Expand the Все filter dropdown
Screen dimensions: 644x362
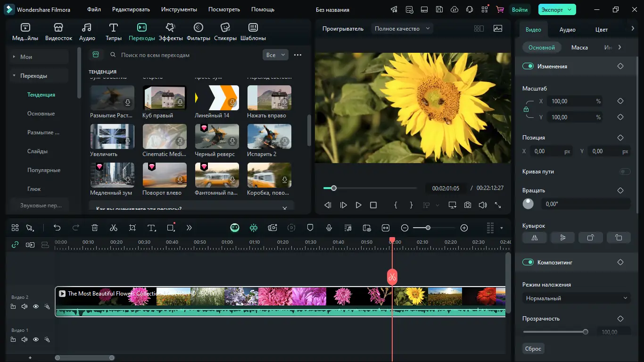[275, 55]
